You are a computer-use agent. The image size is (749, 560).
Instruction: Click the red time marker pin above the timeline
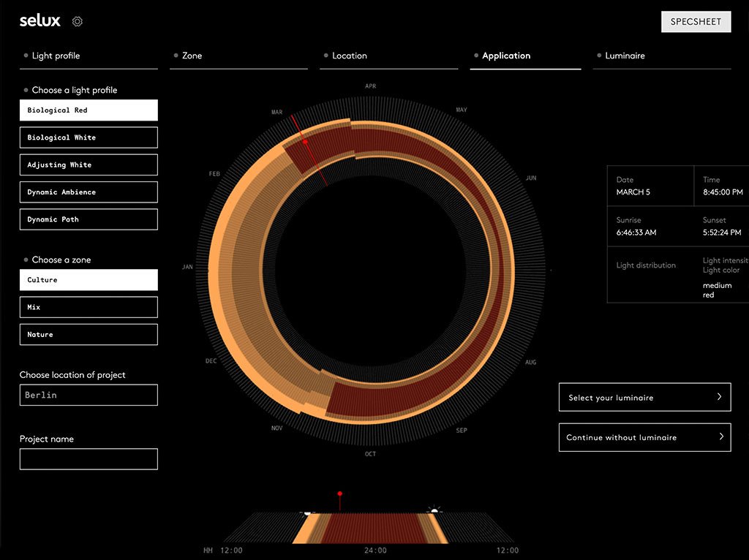339,493
